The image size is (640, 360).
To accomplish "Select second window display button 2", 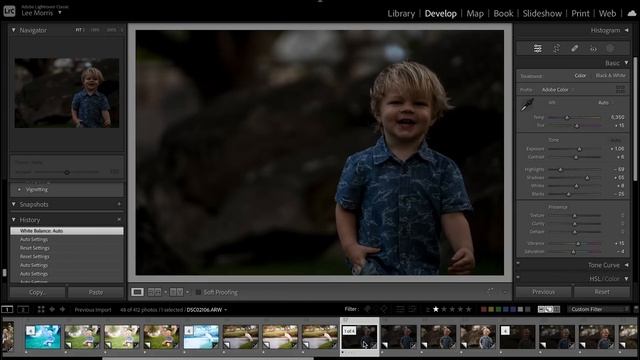I will [23, 309].
